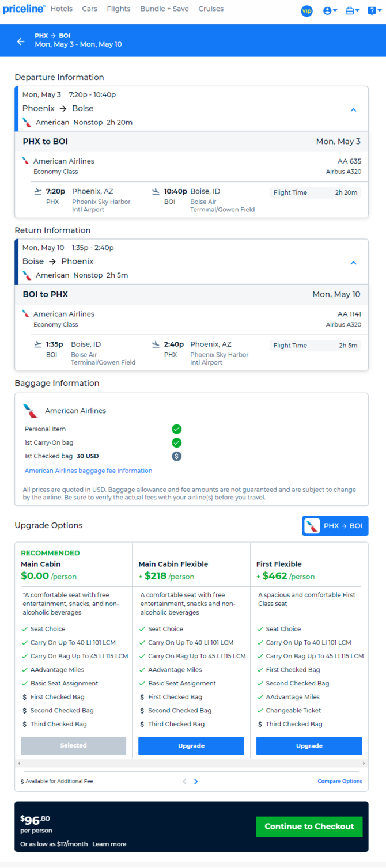Screen dimensions: 386x868
Task: Open the Hotels tab
Action: (61, 9)
